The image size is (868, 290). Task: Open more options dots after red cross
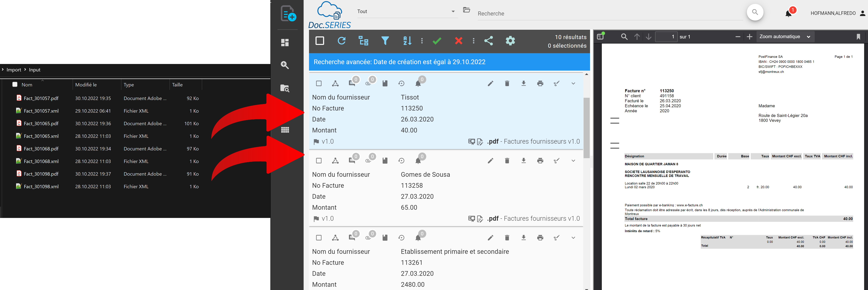pyautogui.click(x=474, y=41)
